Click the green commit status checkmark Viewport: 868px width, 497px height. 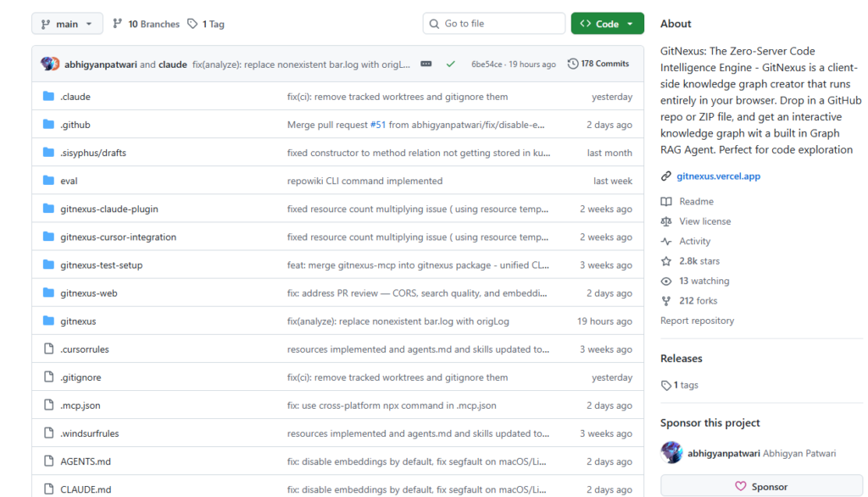(451, 64)
